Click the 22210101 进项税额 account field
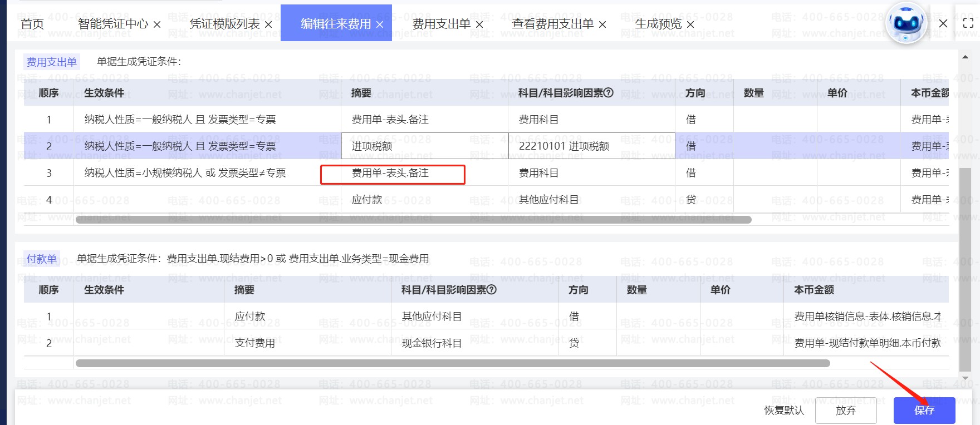 [591, 146]
